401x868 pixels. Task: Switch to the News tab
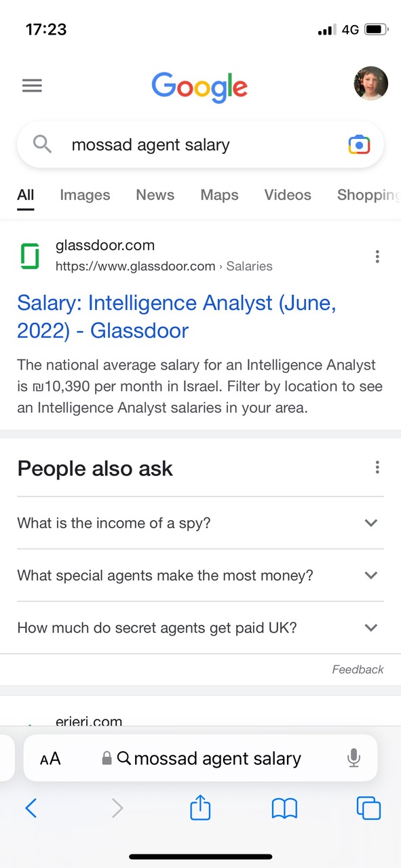click(155, 195)
